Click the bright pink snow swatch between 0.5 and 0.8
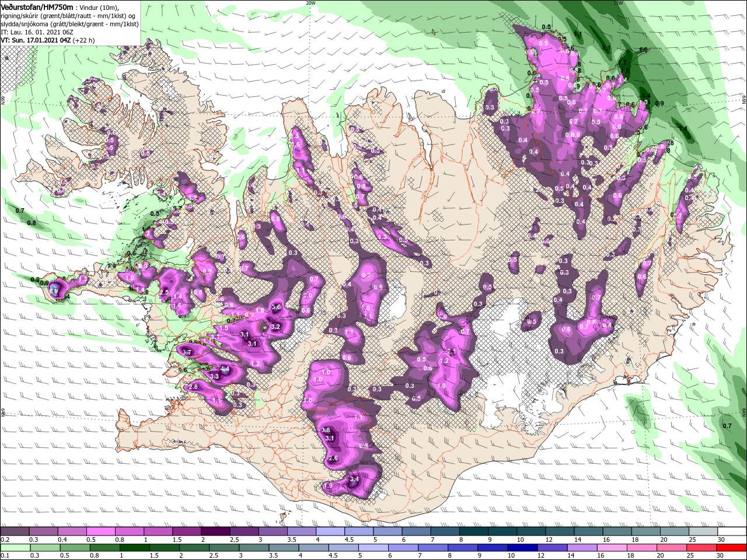747x560 pixels. click(100, 531)
